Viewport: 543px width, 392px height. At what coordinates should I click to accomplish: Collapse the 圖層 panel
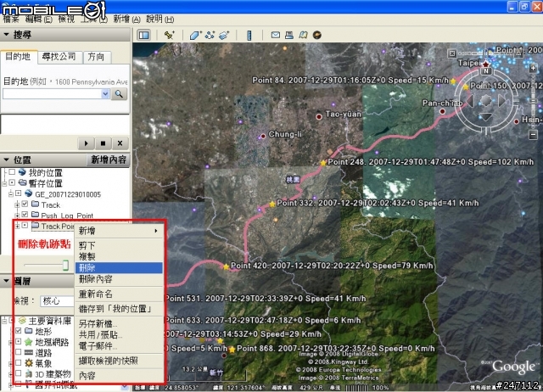(x=6, y=281)
